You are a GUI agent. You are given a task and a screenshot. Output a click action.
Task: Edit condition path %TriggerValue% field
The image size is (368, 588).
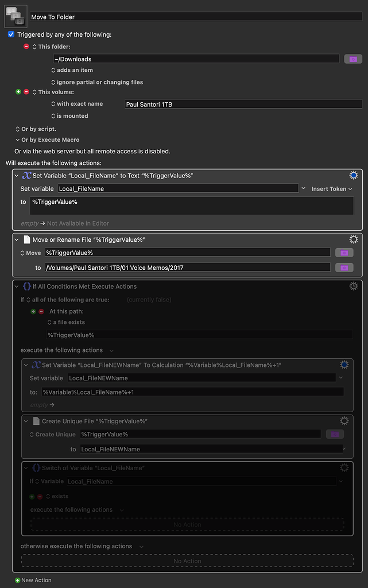point(199,335)
